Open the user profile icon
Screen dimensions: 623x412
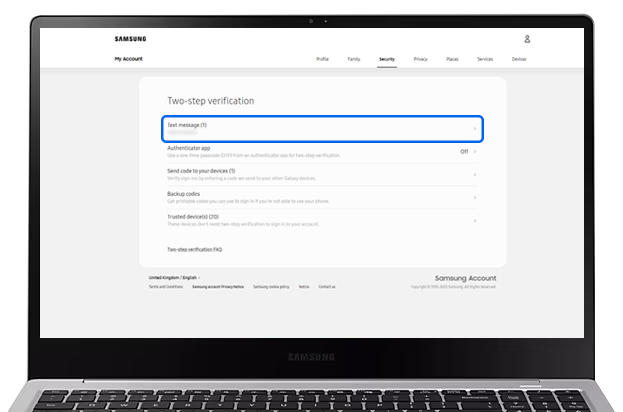(x=527, y=39)
